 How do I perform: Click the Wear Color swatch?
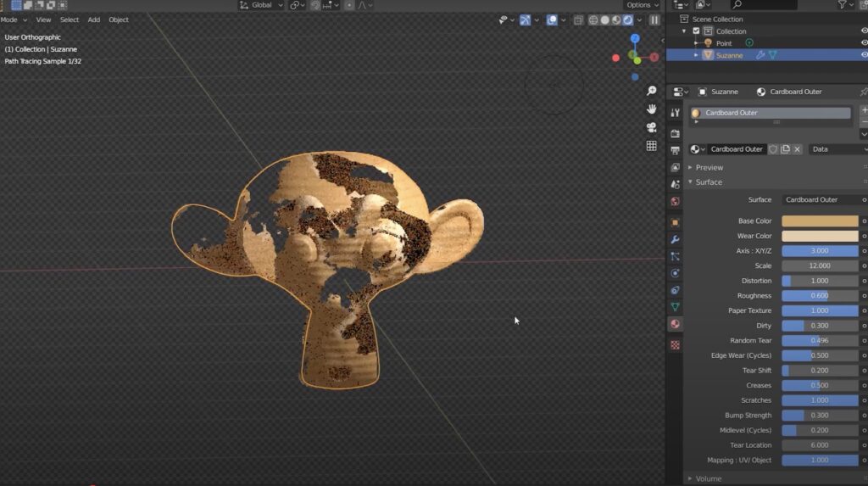tap(820, 236)
